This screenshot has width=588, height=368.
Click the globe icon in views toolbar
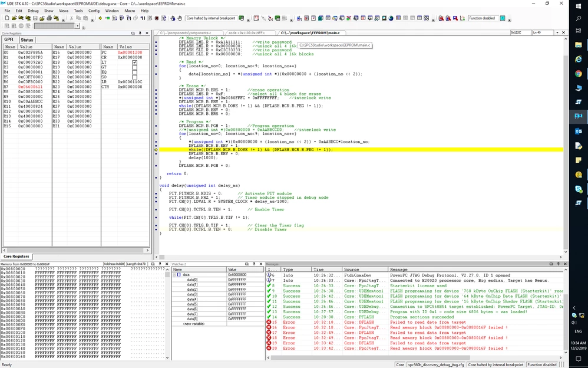coord(391,18)
